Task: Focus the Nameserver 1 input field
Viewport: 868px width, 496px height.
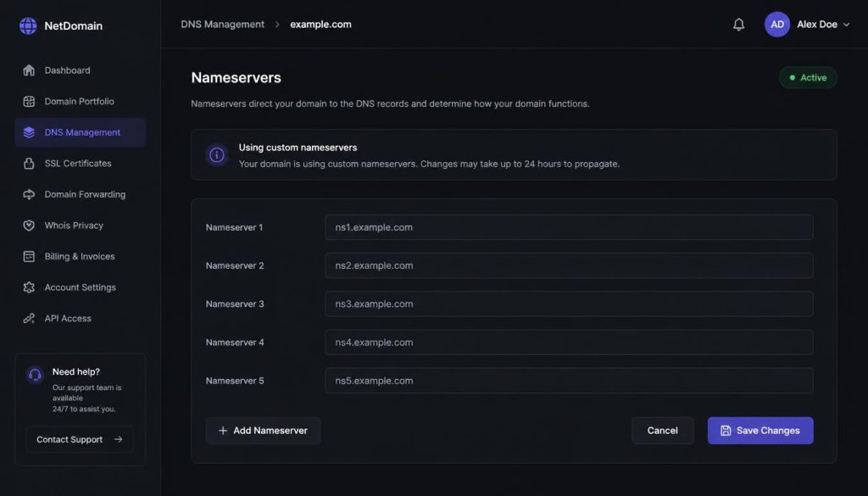Action: pos(569,227)
